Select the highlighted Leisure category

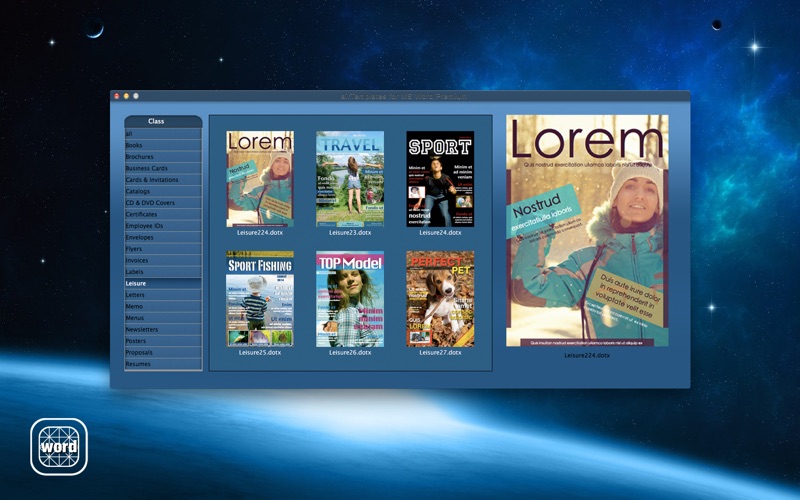tap(163, 283)
